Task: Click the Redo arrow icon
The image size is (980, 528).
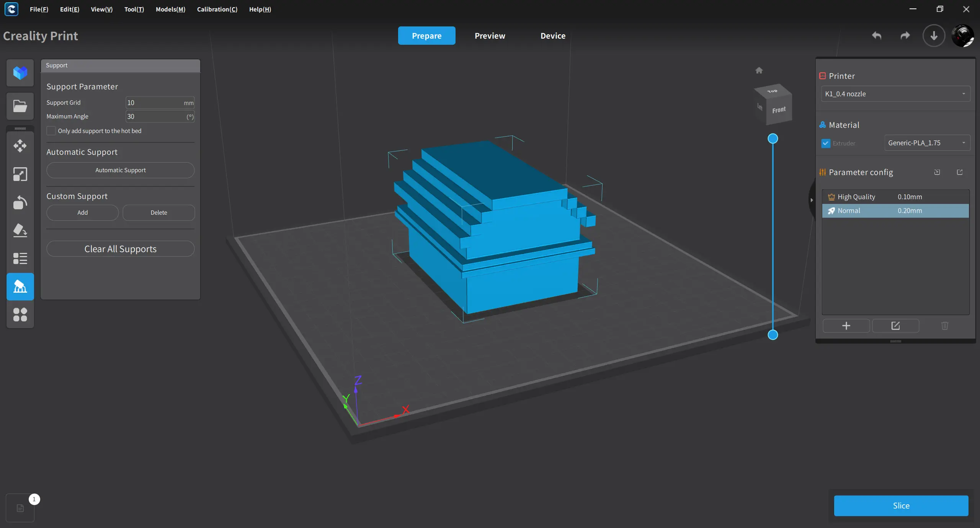Action: click(x=905, y=36)
